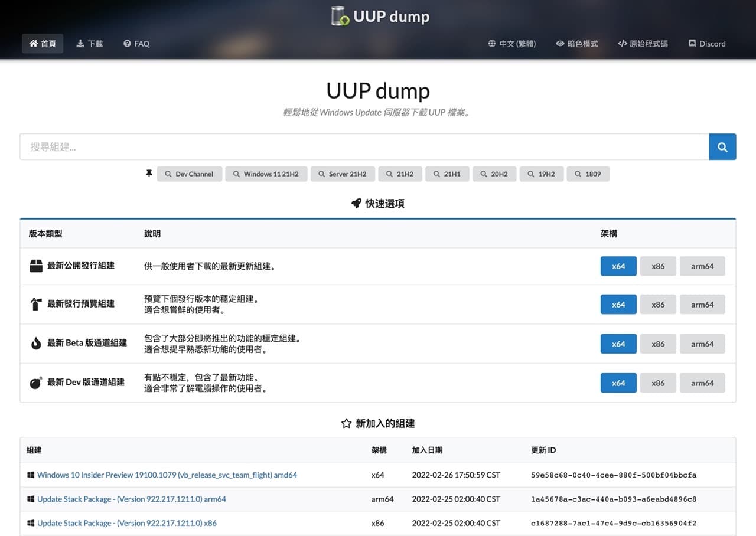Screen dimensions: 756x536
Task: Click the 更新 ID column header
Action: point(543,450)
